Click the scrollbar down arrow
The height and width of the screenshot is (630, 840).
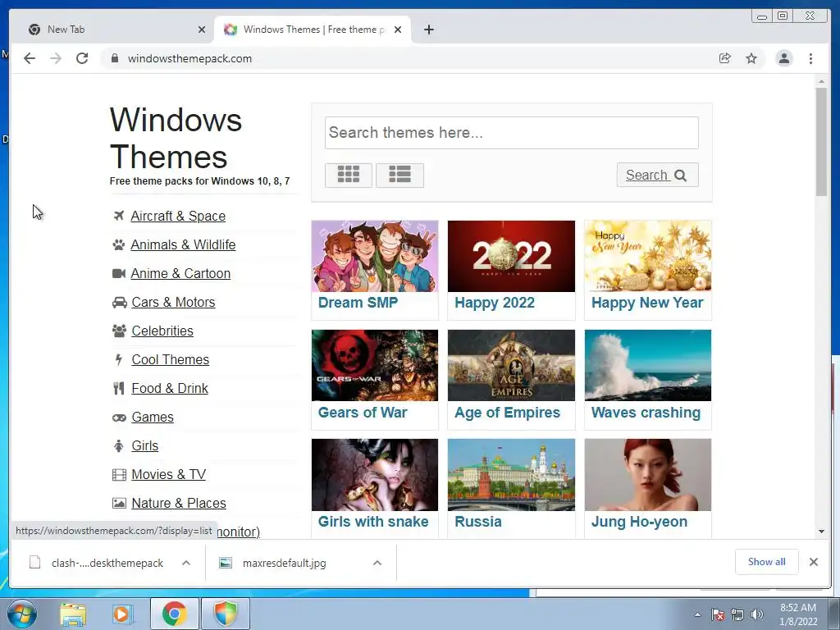(821, 532)
